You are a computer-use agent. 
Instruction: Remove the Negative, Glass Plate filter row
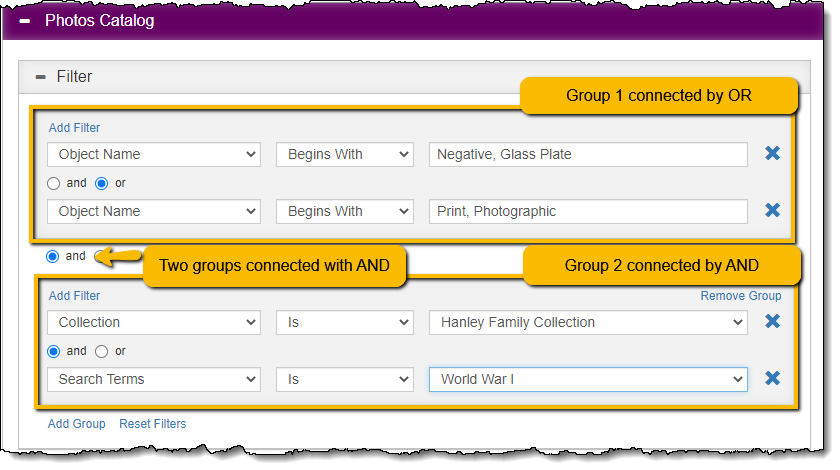click(x=772, y=153)
